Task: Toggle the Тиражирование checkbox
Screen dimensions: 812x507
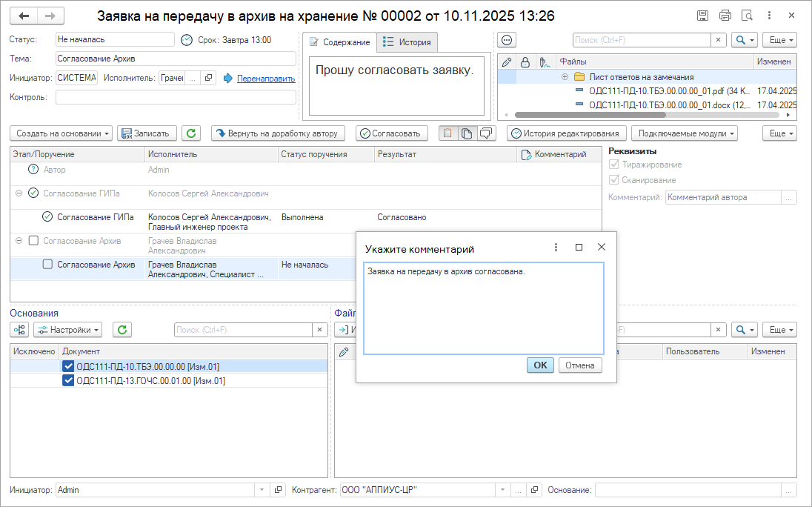Action: [613, 165]
